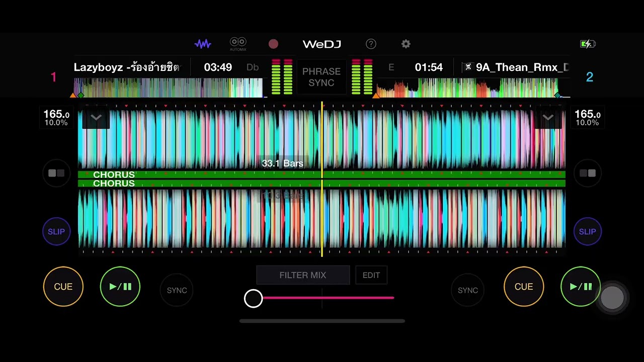This screenshot has width=644, height=362.
Task: Open the settings gear icon
Action: tap(406, 44)
